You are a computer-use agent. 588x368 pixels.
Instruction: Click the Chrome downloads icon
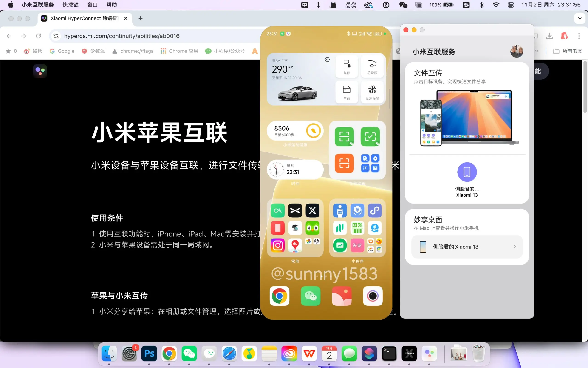[x=549, y=36]
